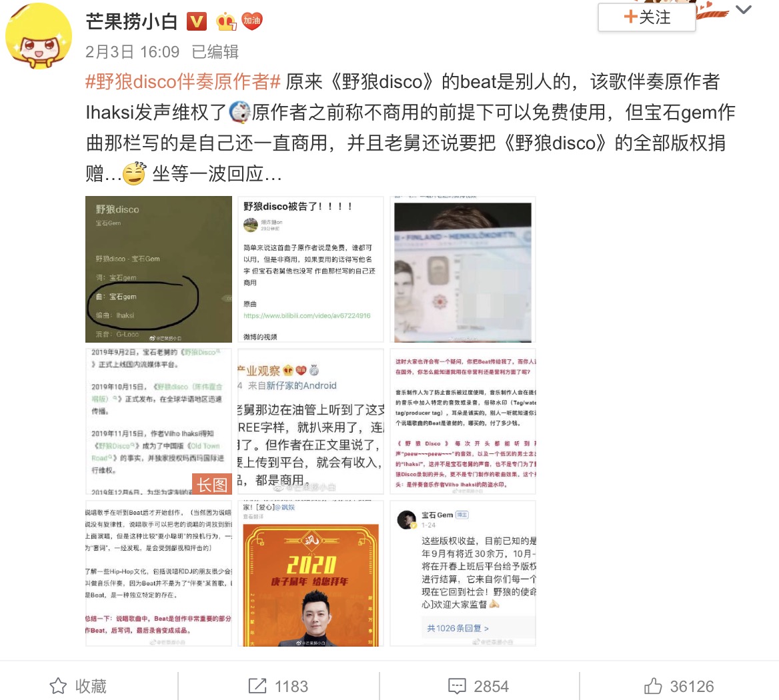Open the username 芒果捞小白 link
This screenshot has width=779, height=700.
tap(131, 21)
